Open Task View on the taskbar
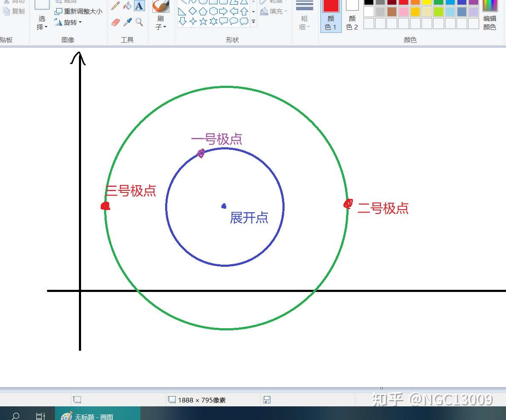Image resolution: width=506 pixels, height=420 pixels. pyautogui.click(x=41, y=416)
